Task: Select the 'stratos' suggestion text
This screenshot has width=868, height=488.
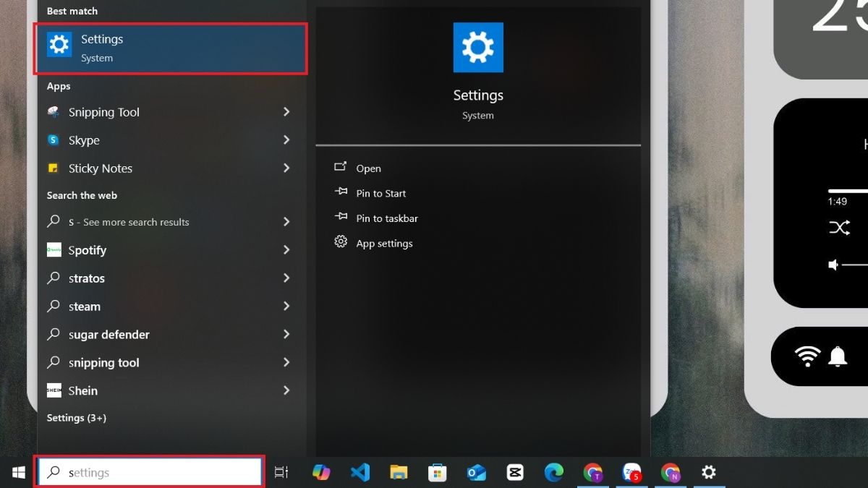Action: pyautogui.click(x=86, y=278)
